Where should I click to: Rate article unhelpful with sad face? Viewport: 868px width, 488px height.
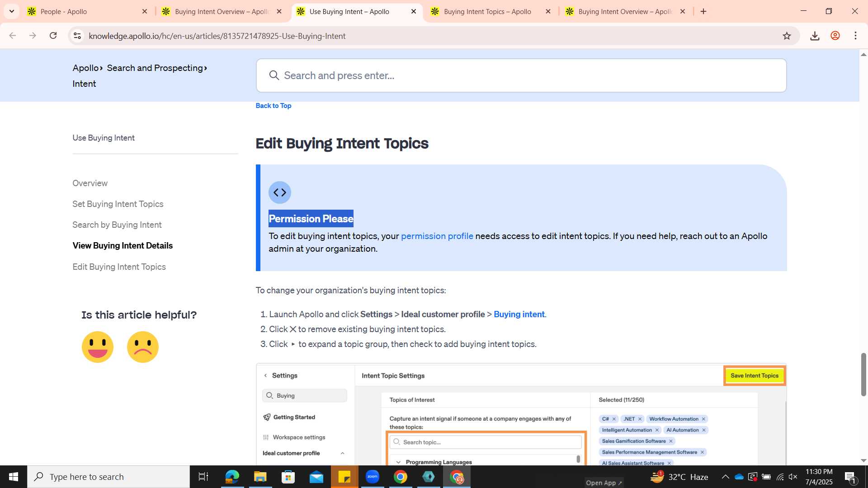pos(143,347)
